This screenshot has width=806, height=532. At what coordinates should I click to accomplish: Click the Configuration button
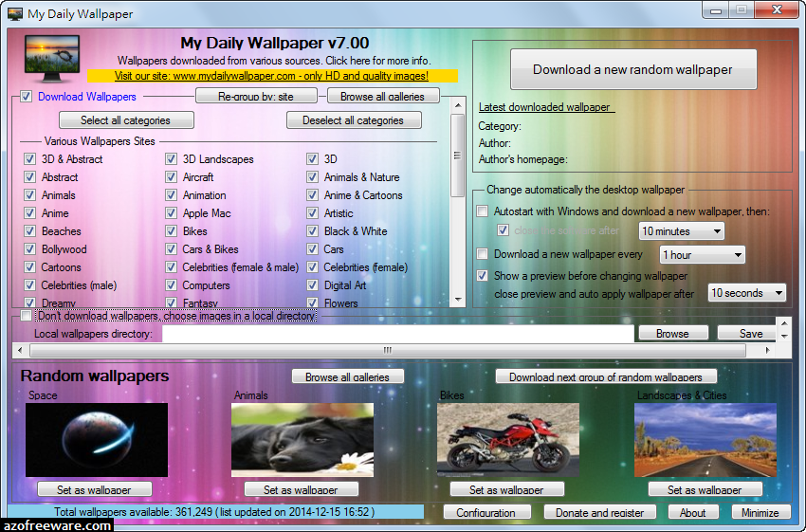tap(485, 512)
